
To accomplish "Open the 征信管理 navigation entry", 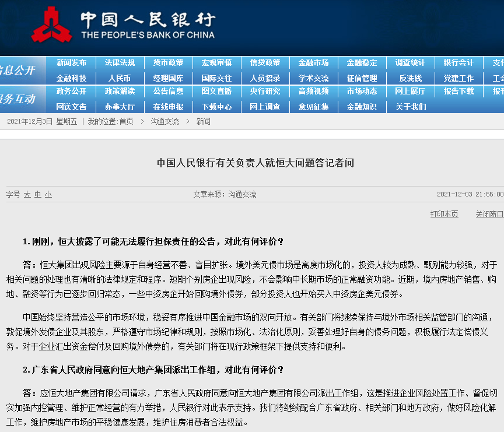I will pyautogui.click(x=362, y=78).
